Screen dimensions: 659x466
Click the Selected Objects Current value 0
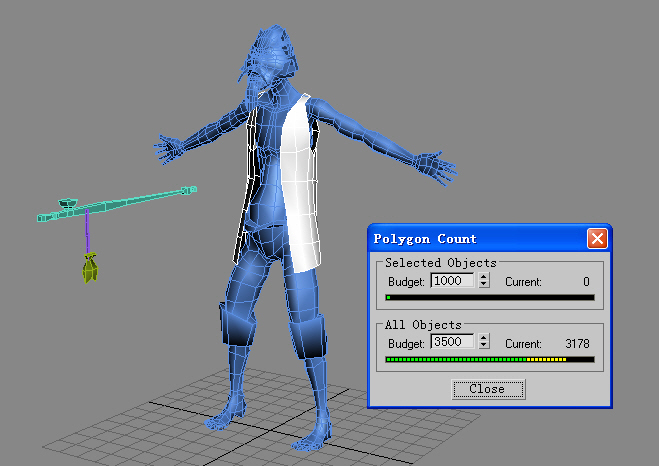586,282
